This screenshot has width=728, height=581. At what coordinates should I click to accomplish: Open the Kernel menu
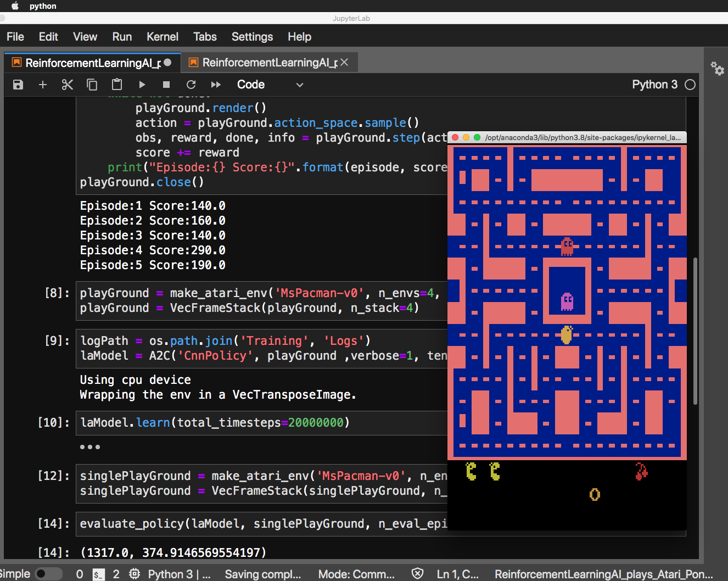click(162, 37)
